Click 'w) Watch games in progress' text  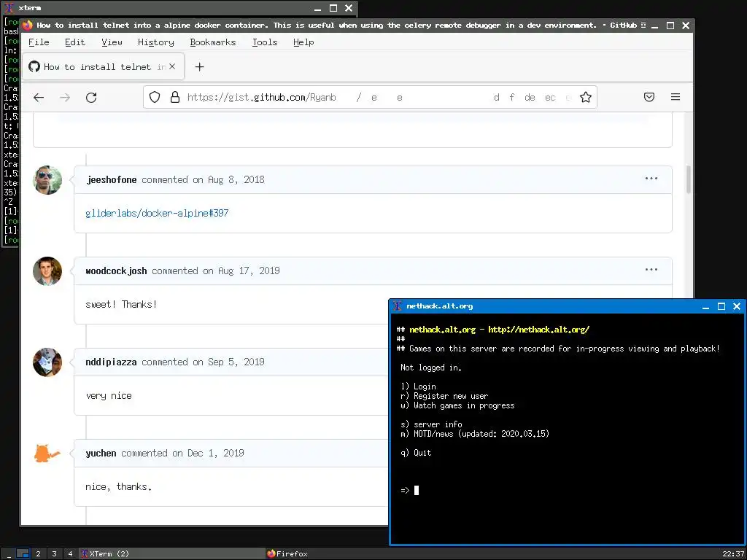pyautogui.click(x=457, y=405)
